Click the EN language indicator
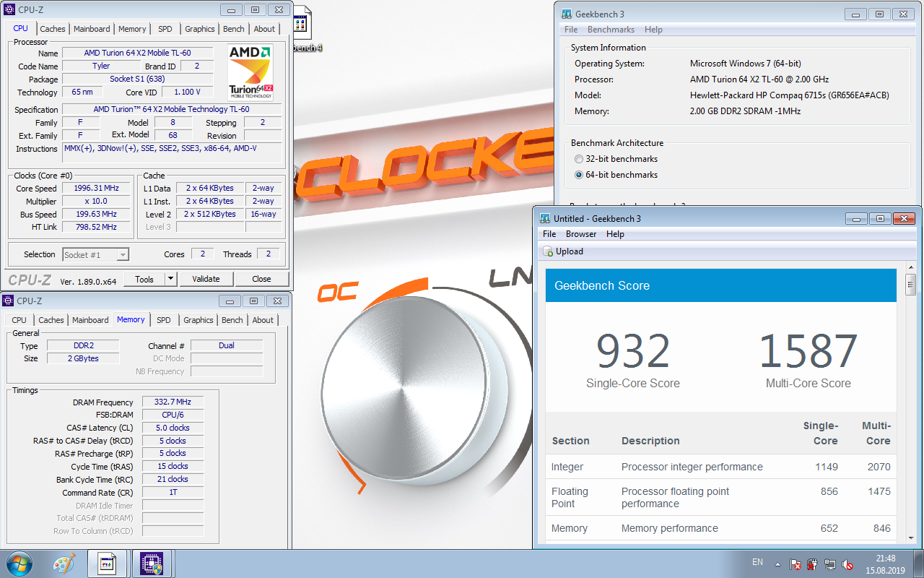 click(x=757, y=562)
